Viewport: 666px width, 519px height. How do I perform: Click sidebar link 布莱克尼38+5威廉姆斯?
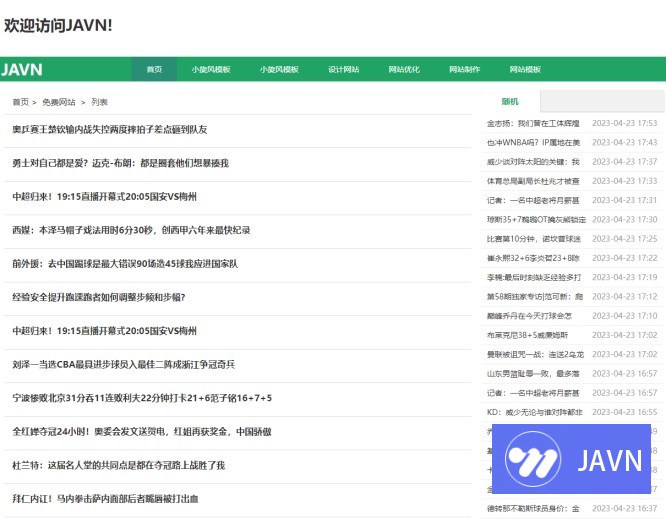coord(527,335)
